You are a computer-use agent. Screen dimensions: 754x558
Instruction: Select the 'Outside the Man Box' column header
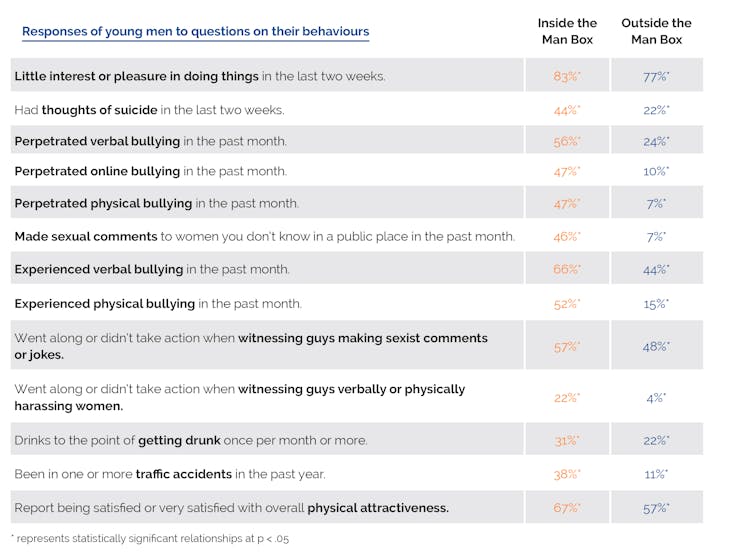coord(656,31)
